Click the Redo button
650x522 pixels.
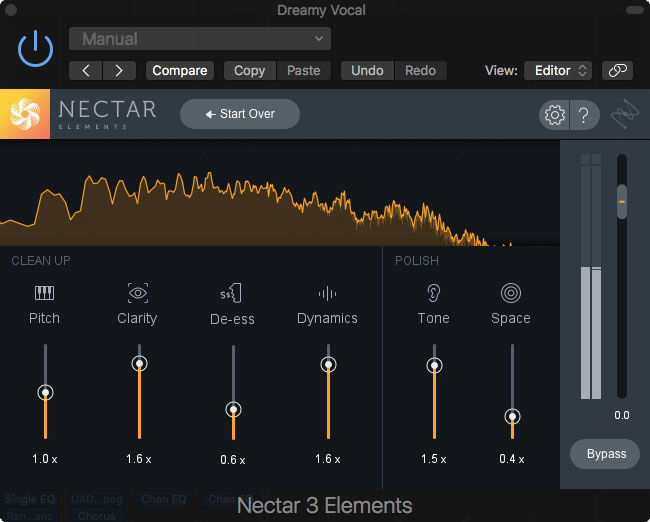(x=421, y=70)
